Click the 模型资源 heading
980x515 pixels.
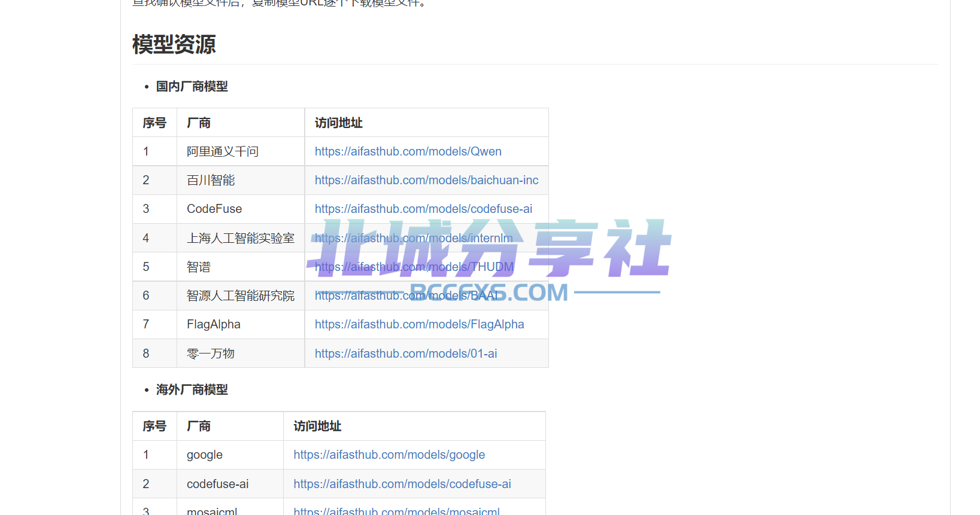click(x=174, y=44)
